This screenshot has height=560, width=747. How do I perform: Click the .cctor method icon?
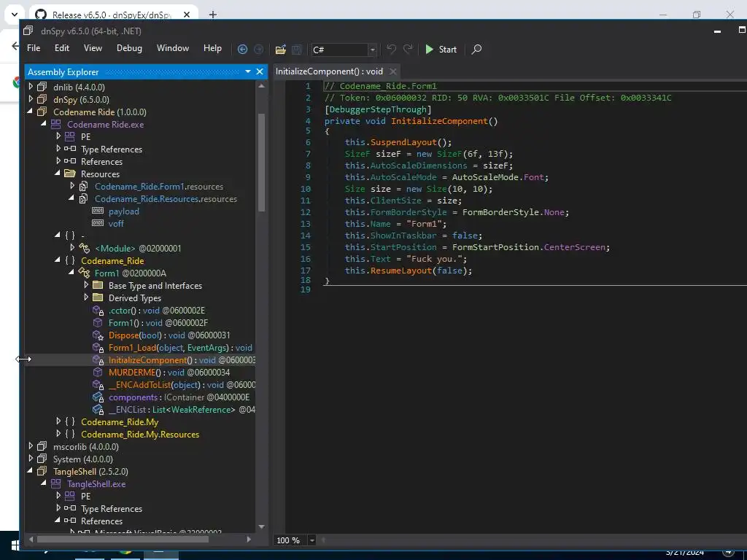pyautogui.click(x=98, y=311)
